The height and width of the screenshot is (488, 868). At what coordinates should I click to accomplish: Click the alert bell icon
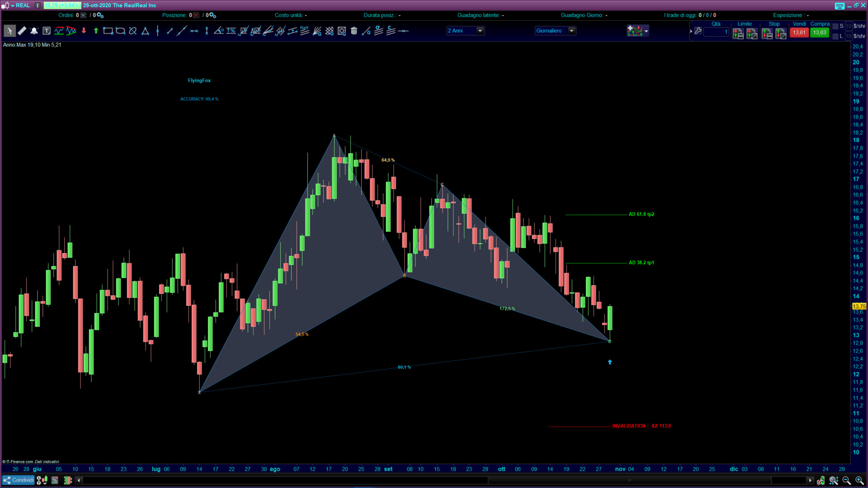pos(34,31)
